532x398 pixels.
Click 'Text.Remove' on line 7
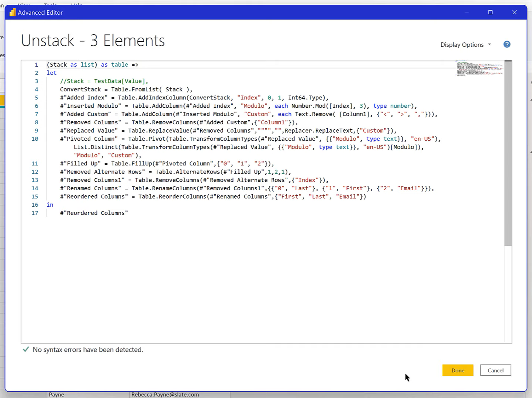(314, 114)
